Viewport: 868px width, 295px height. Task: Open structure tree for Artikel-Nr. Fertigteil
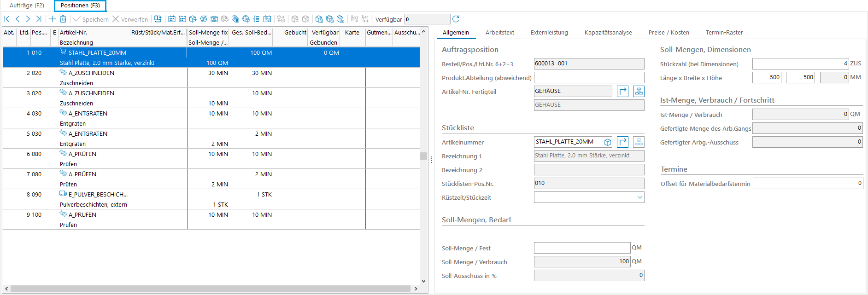(x=639, y=91)
